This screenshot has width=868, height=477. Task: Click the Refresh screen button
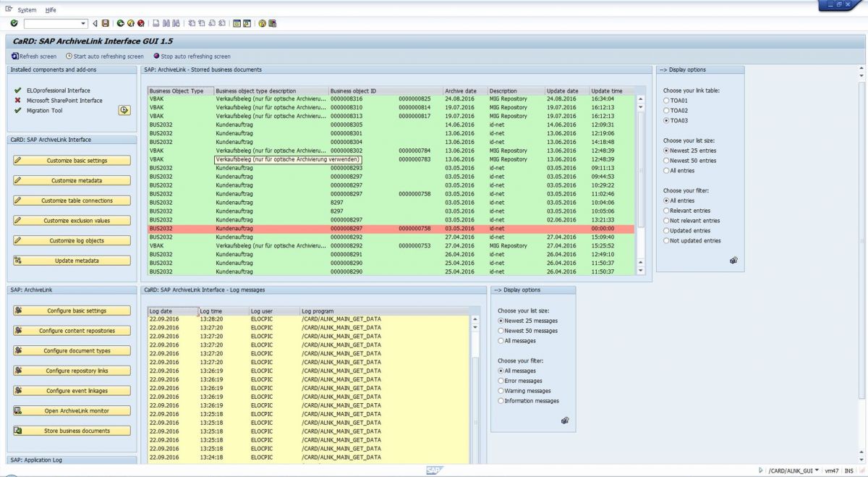point(34,56)
